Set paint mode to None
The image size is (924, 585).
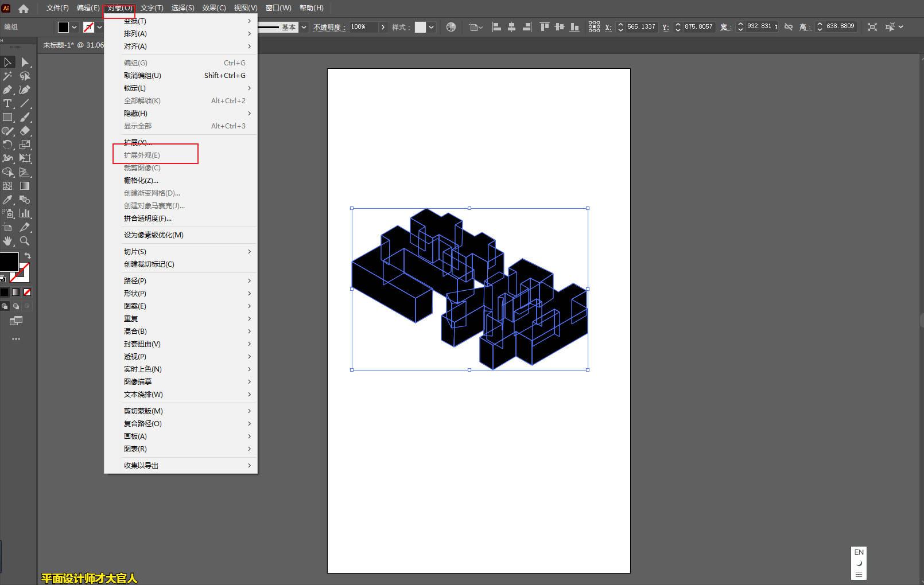[27, 292]
